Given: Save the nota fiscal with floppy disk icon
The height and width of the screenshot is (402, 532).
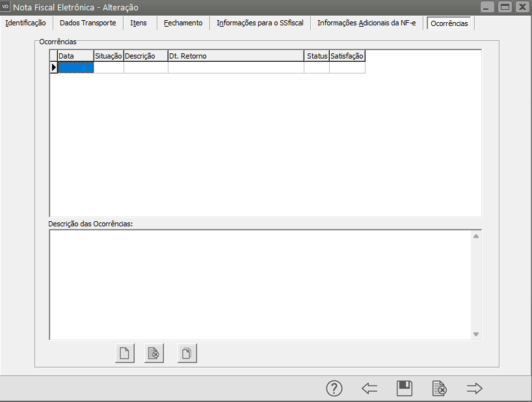Looking at the screenshot, I should (x=405, y=388).
